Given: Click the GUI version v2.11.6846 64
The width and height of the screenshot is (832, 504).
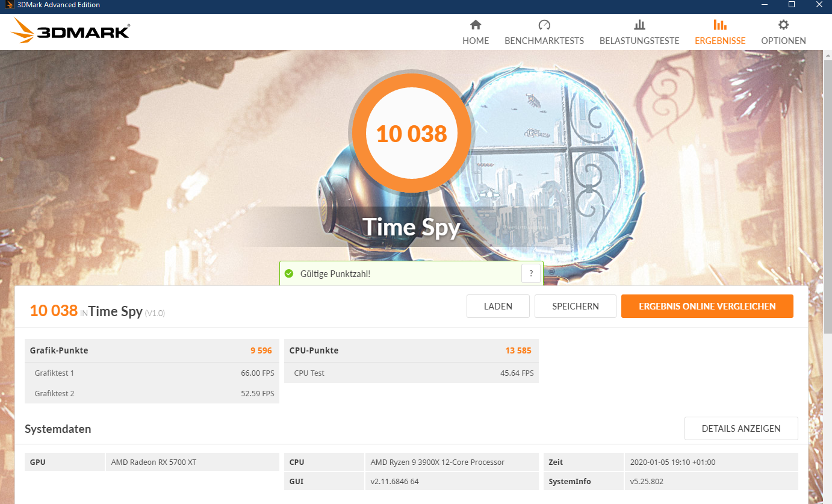Looking at the screenshot, I should (x=395, y=482).
